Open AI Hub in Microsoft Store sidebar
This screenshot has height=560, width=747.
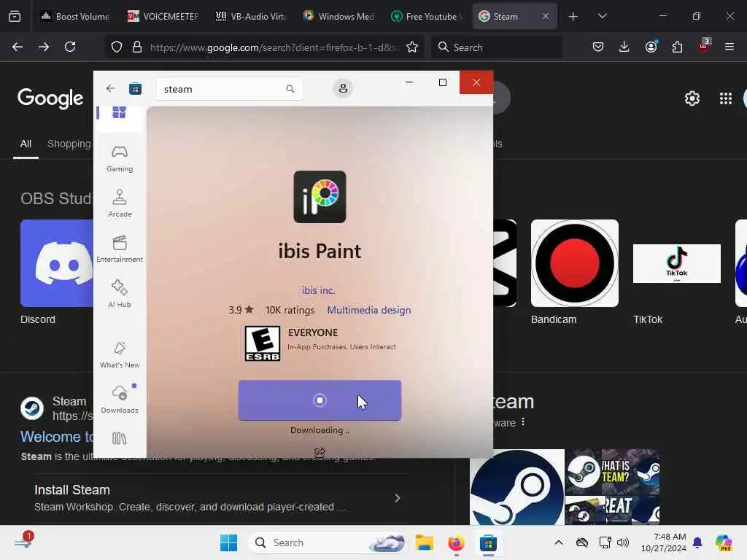(x=120, y=294)
